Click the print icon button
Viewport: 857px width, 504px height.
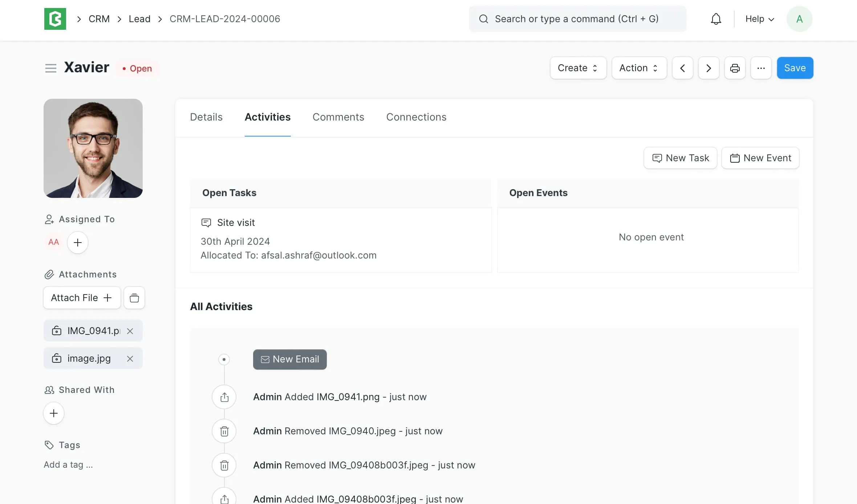point(735,68)
